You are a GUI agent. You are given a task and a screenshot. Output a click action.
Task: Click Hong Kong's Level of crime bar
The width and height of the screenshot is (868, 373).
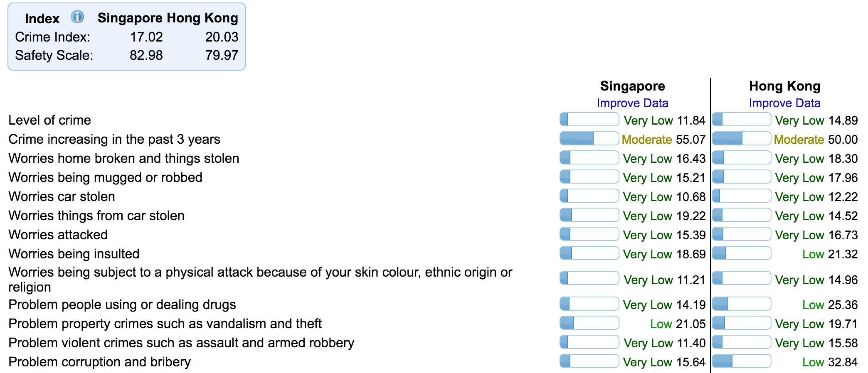[741, 120]
